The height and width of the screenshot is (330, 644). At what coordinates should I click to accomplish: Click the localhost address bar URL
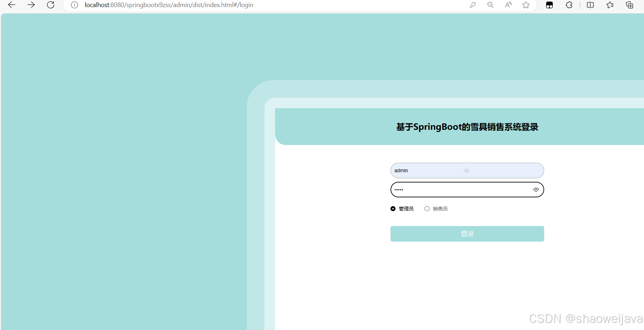tap(169, 5)
